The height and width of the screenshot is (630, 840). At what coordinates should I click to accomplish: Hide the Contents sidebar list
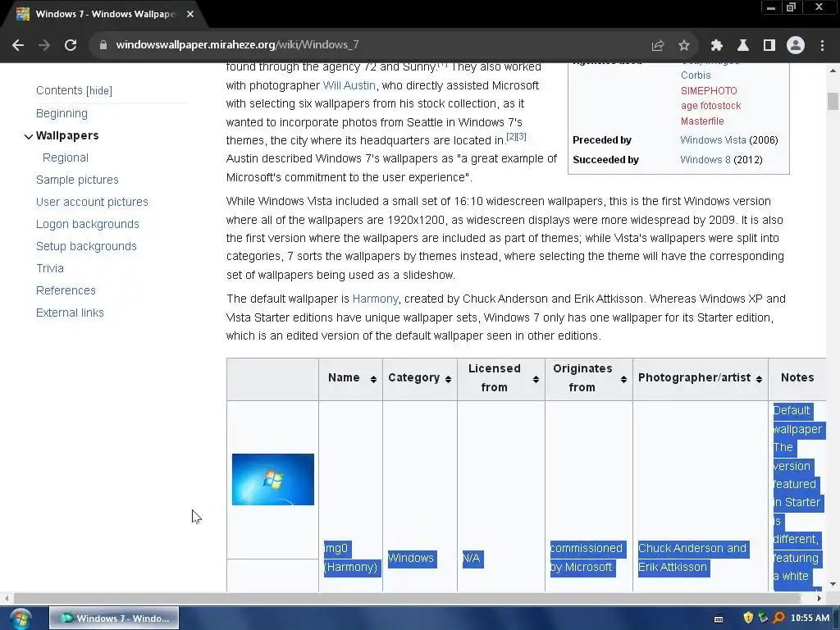point(99,90)
